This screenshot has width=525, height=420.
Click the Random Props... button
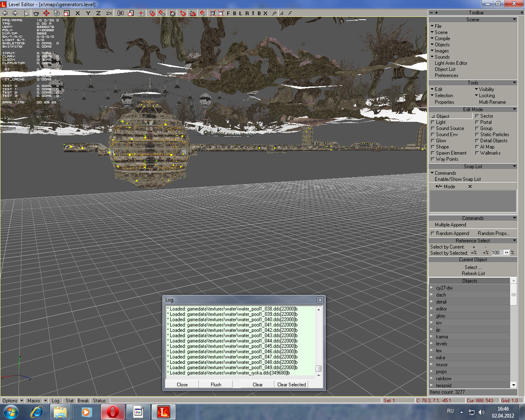click(493, 233)
